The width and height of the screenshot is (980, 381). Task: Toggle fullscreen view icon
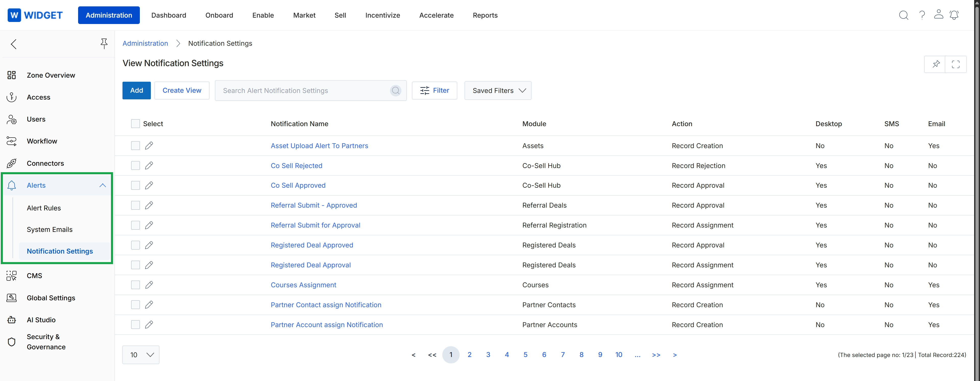click(956, 64)
